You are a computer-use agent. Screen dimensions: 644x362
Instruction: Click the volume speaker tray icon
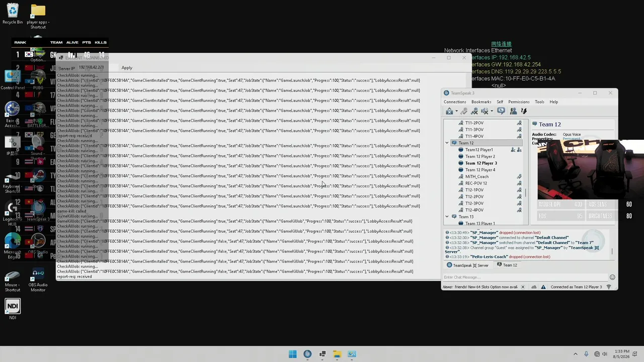pyautogui.click(x=605, y=354)
